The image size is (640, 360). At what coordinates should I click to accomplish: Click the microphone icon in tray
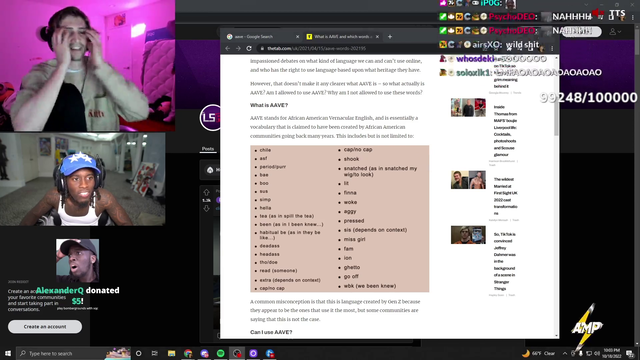[x=581, y=353]
